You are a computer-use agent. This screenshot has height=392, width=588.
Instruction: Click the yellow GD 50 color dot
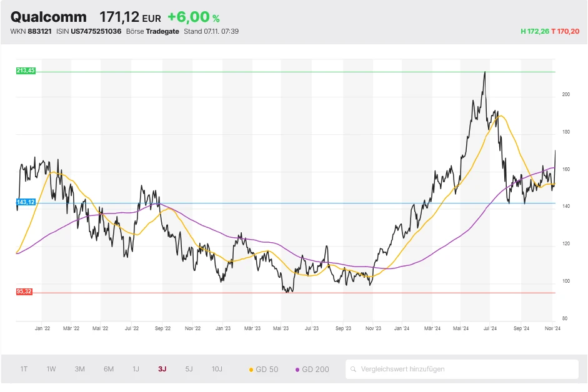pyautogui.click(x=251, y=370)
